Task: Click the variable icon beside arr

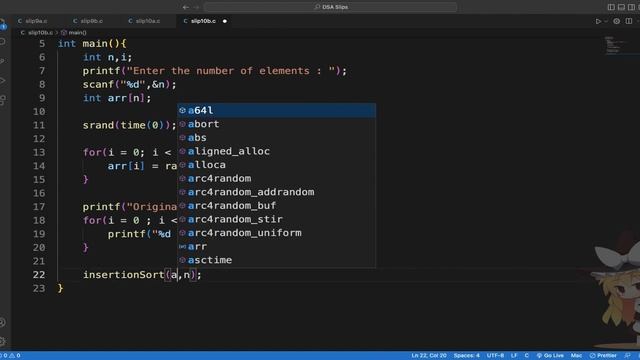Action: tap(182, 247)
